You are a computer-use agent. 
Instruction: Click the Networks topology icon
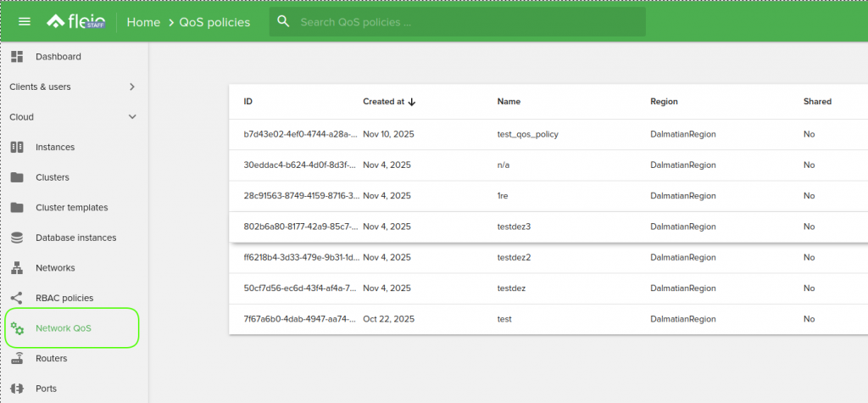pos(17,268)
